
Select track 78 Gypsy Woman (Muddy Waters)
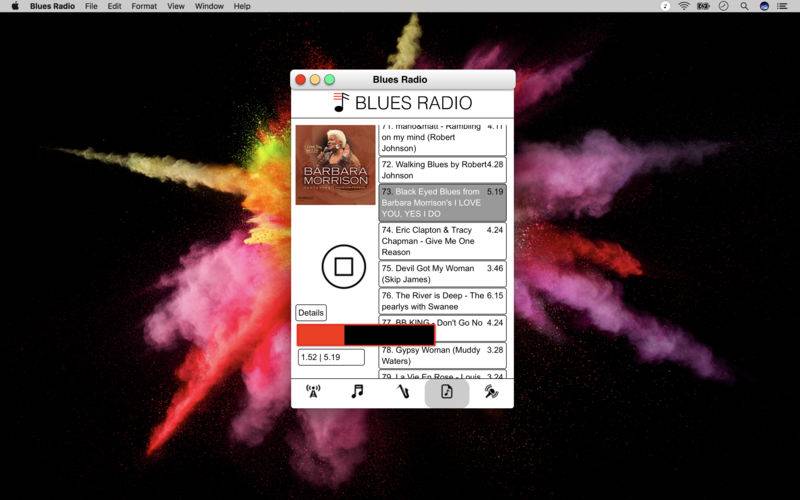click(442, 356)
